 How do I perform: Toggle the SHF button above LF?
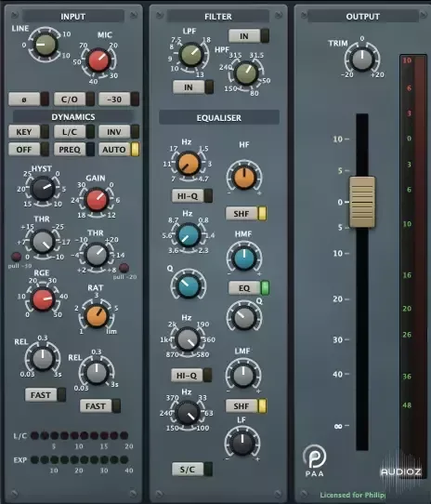[246, 406]
